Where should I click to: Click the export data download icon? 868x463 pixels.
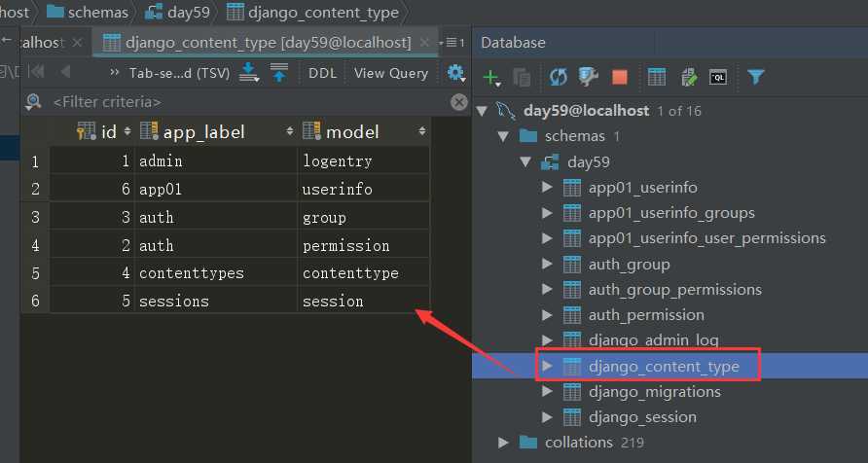pyautogui.click(x=249, y=73)
